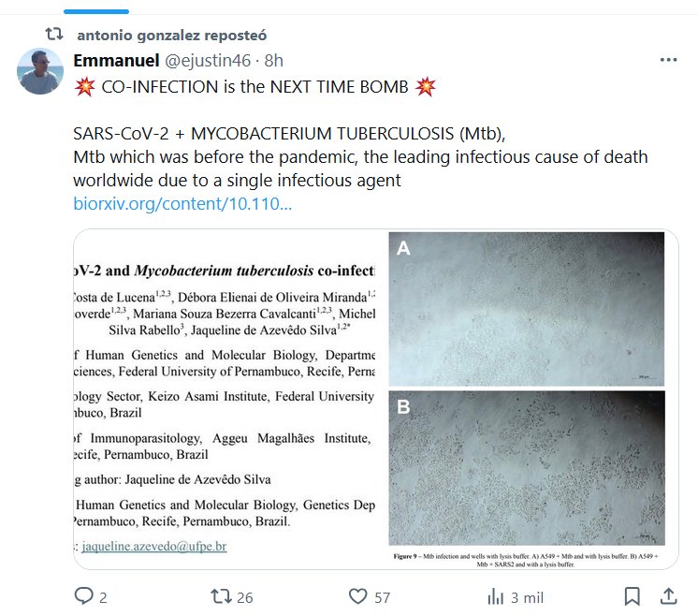The image size is (698, 616).
Task: Repost this tweet with the retweet icon
Action: coord(221,596)
